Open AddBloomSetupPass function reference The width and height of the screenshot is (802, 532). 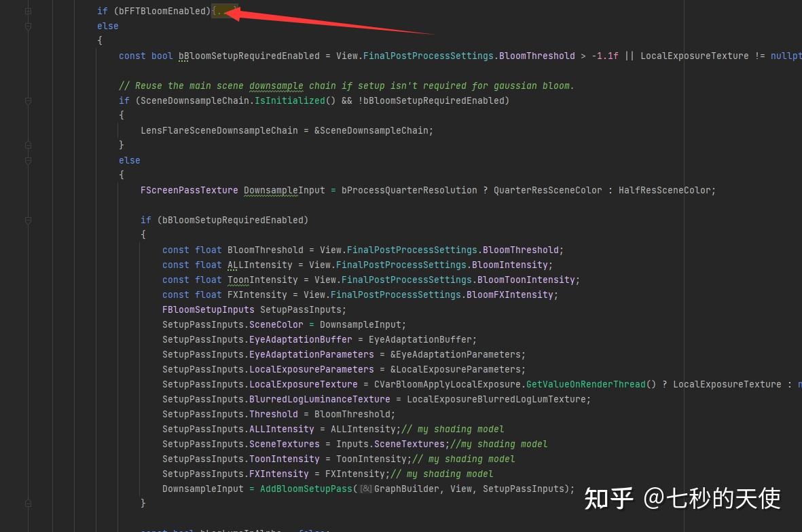click(309, 489)
